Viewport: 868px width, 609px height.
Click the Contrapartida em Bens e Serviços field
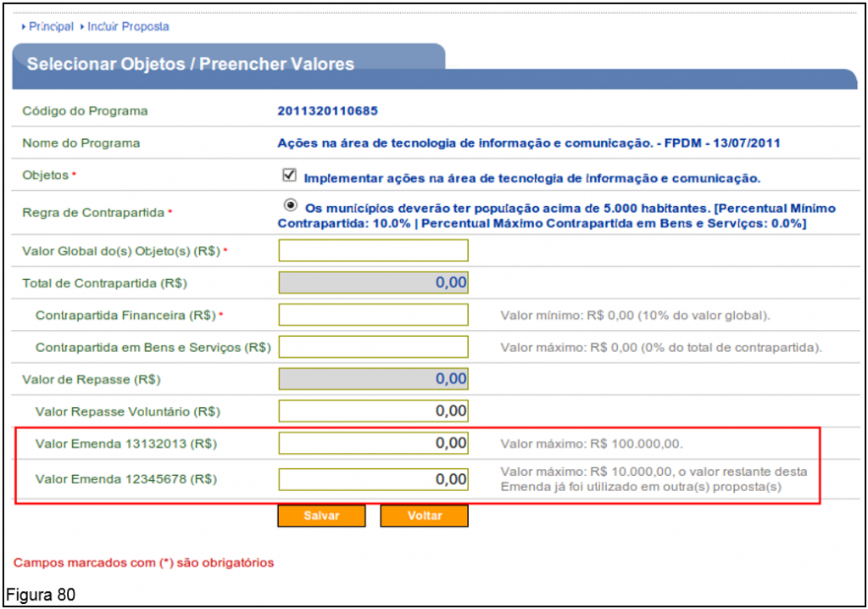point(373,347)
